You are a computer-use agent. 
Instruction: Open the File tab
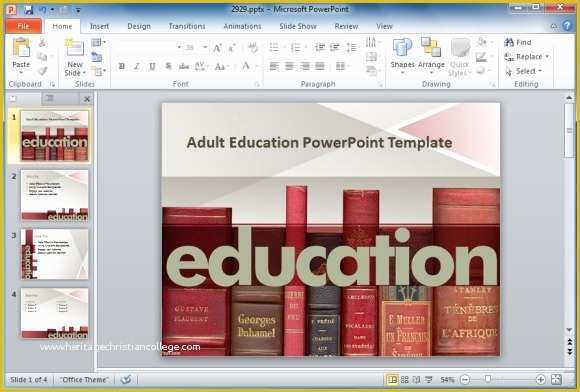[x=24, y=26]
